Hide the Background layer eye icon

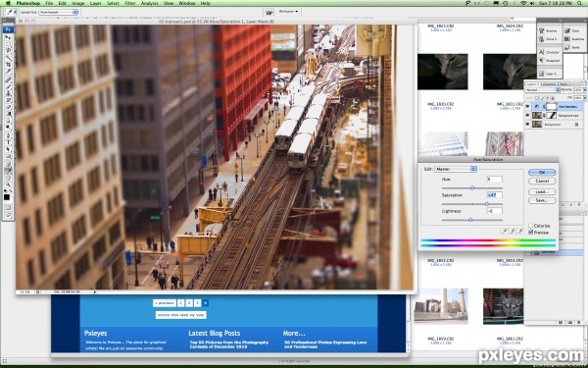(527, 124)
